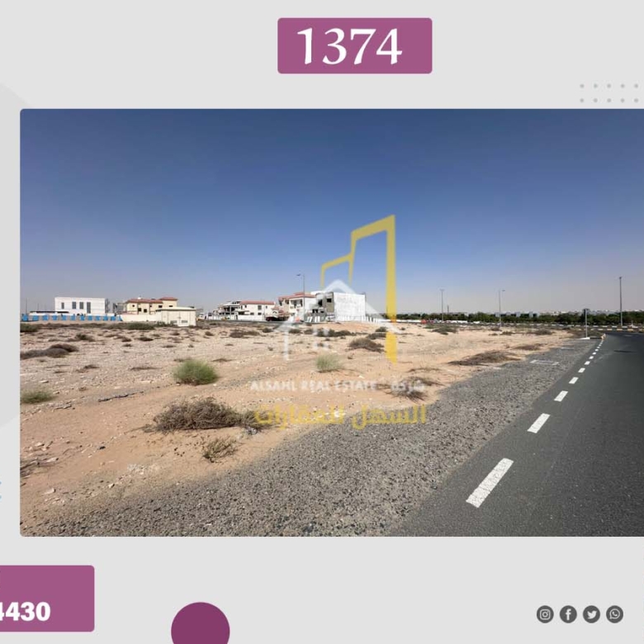Open the WhatsApp icon
Screen dimensions: 644x644
614,614
